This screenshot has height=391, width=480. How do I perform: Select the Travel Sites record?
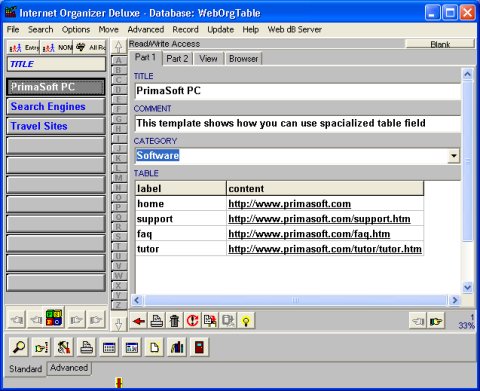coord(56,126)
